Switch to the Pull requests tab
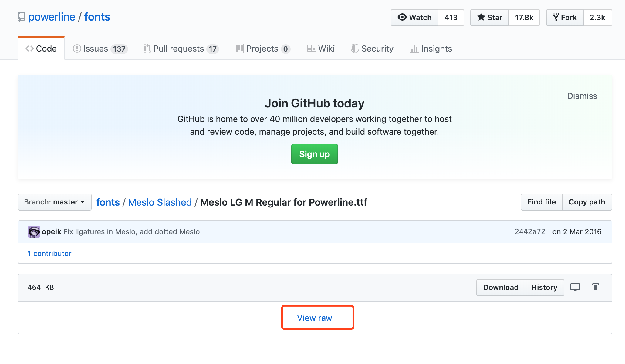625x364 pixels. 181,49
